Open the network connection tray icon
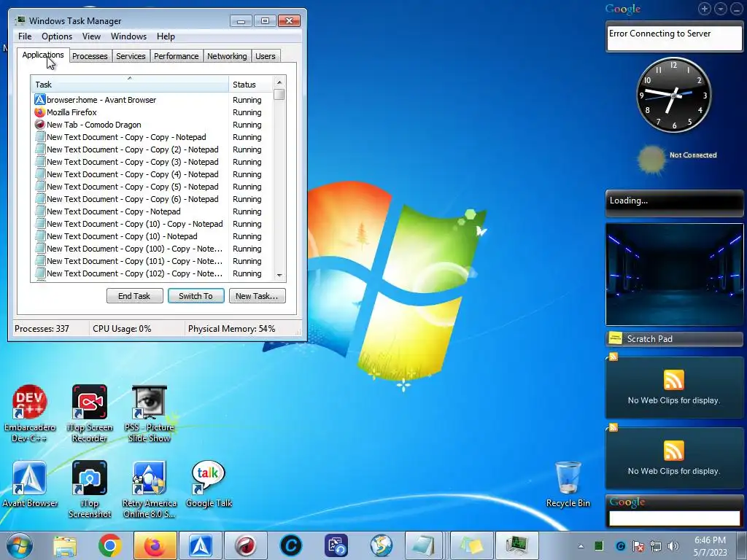This screenshot has width=747, height=560. 656,546
